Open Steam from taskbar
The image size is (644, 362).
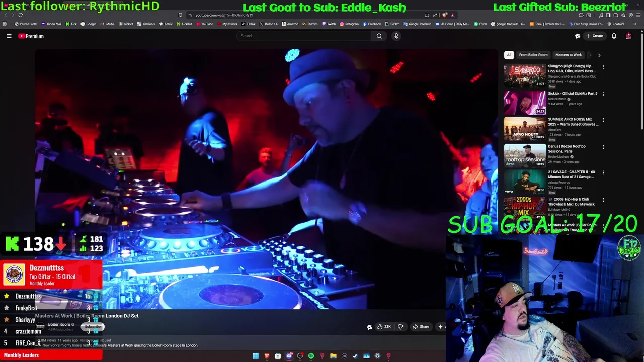[355, 356]
